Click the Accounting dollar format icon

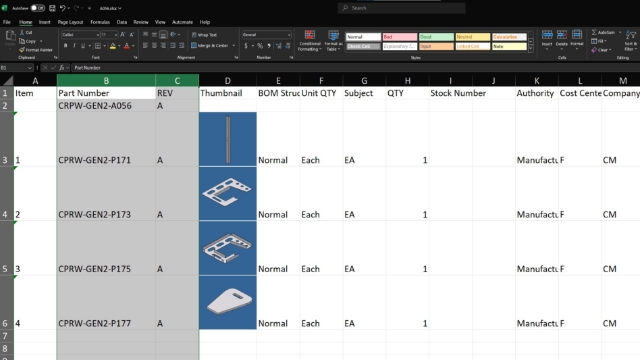[246, 46]
